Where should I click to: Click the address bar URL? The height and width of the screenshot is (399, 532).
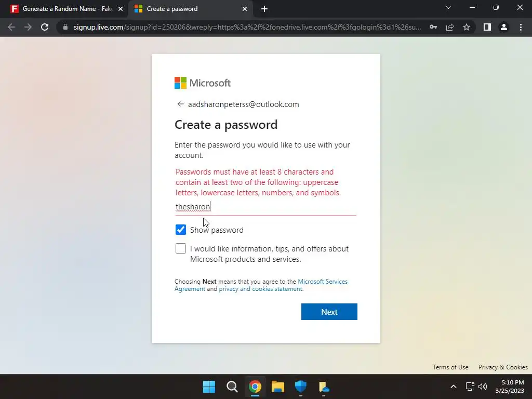247,27
